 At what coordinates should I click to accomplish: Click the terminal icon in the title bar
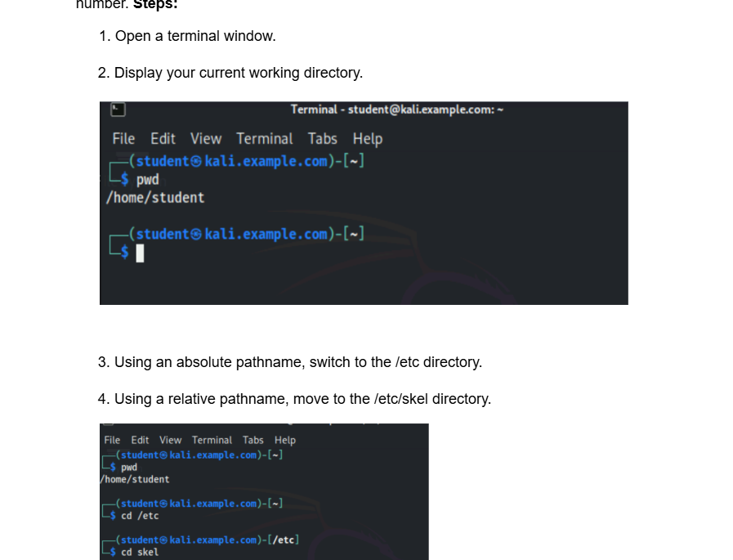pos(118,109)
